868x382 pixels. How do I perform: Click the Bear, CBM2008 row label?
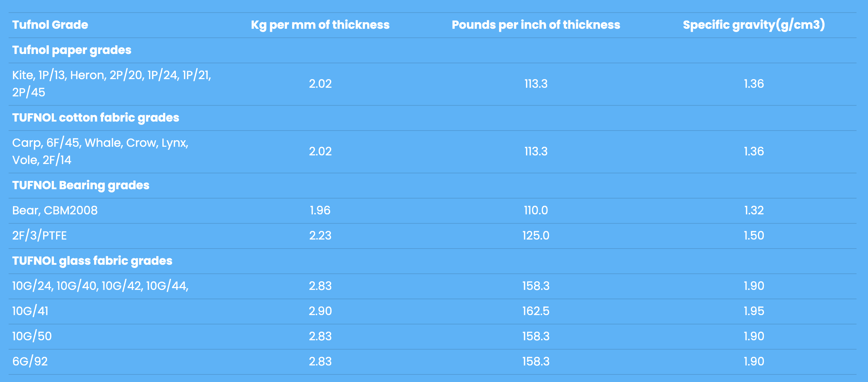(x=55, y=210)
